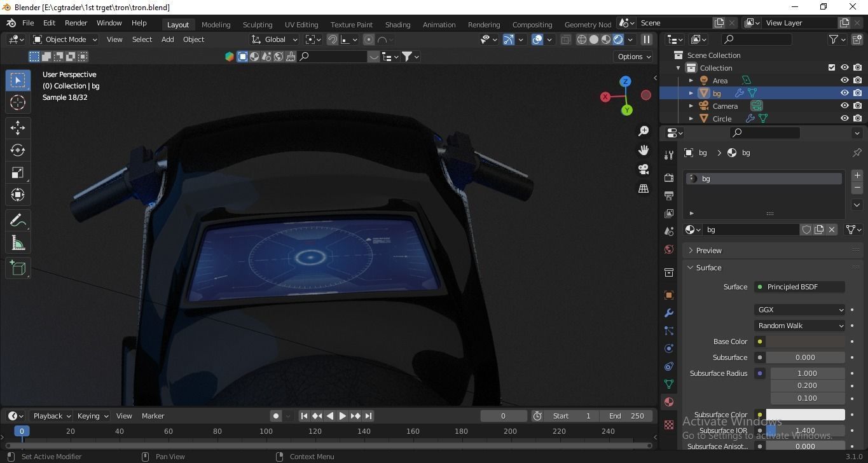Open the File menu

28,23
